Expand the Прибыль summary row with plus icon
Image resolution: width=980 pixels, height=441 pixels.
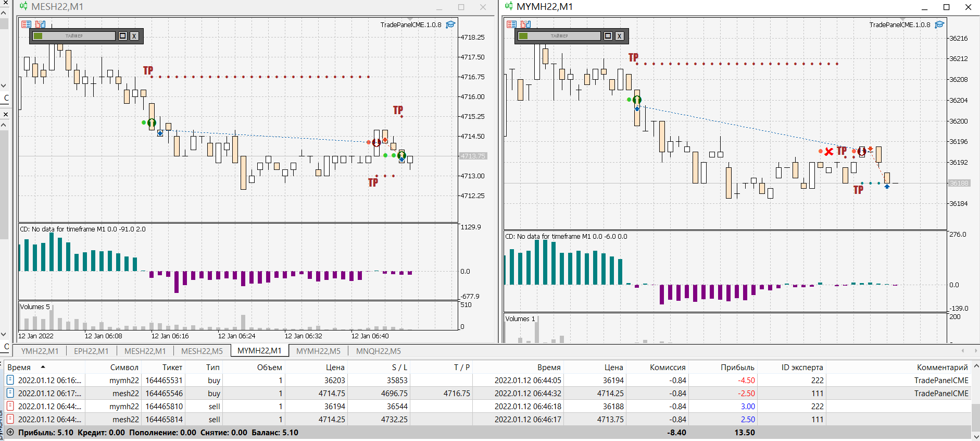10,432
